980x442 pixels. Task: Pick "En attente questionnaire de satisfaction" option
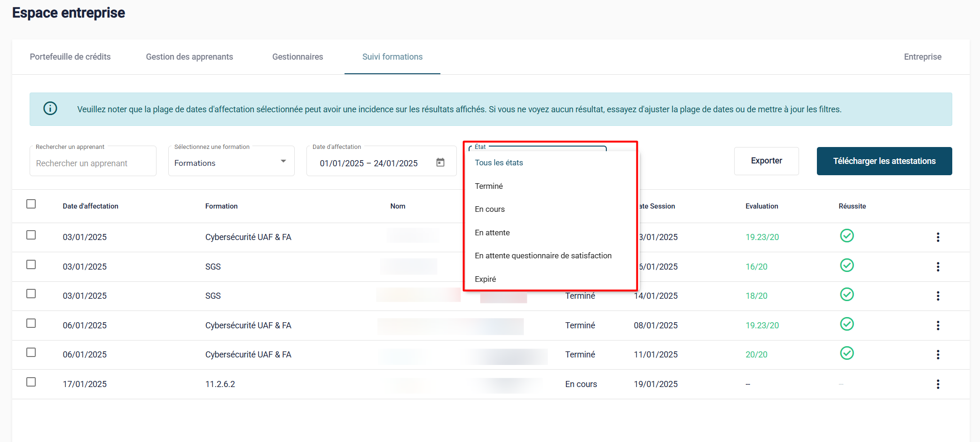tap(543, 256)
